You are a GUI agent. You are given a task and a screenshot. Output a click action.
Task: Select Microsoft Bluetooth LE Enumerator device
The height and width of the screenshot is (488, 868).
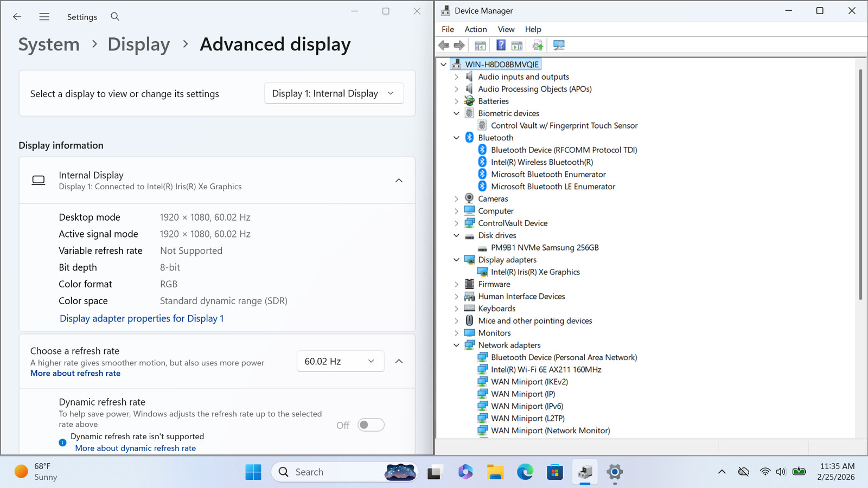[553, 187]
